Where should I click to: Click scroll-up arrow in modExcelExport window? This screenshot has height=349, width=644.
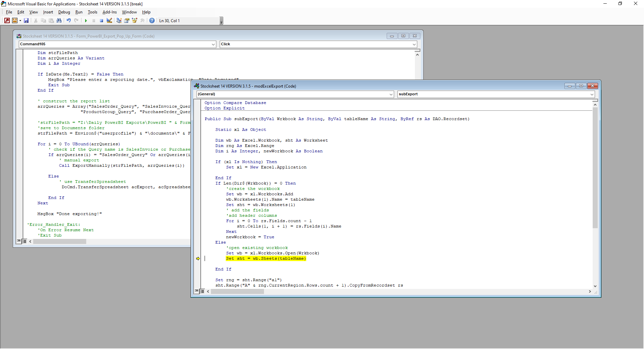click(x=595, y=105)
